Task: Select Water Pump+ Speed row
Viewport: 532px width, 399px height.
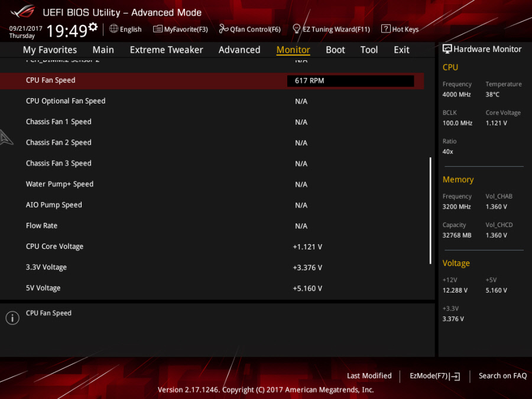Action: [212, 184]
